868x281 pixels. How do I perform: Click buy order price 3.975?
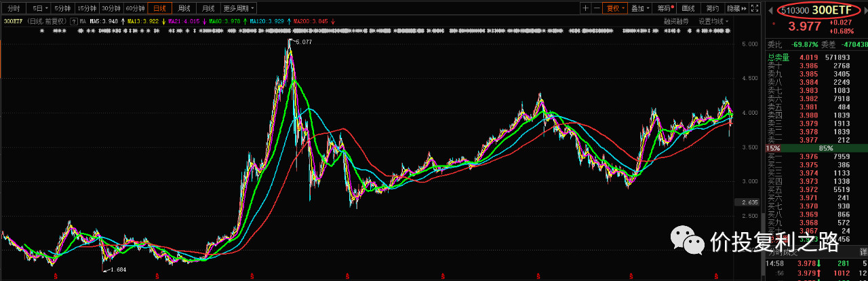808,164
